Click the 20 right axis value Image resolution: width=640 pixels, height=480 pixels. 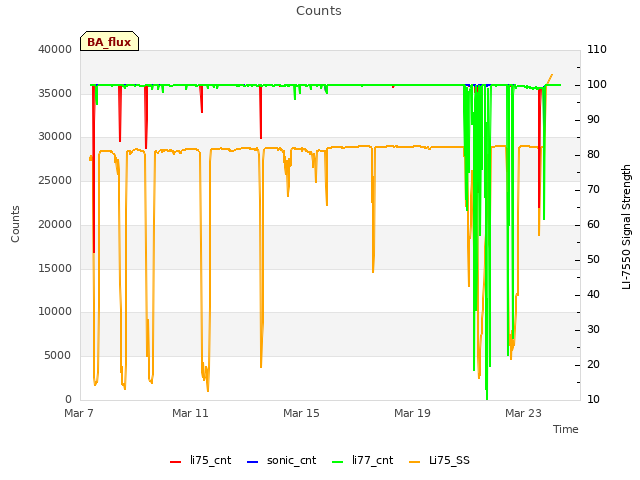tap(593, 364)
